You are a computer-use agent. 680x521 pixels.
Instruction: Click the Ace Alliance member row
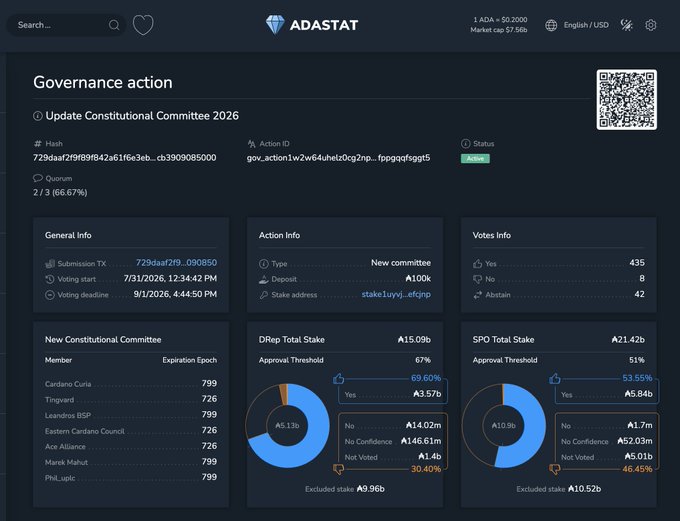(131, 446)
